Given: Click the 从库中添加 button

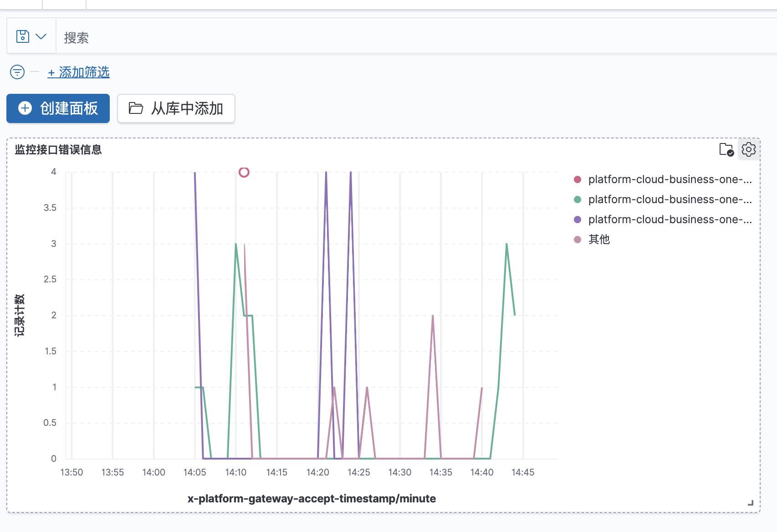Looking at the screenshot, I should (176, 108).
